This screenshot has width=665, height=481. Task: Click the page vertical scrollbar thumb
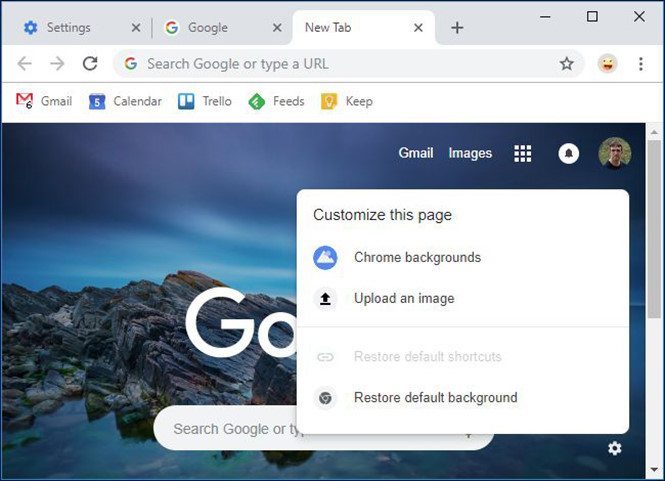[x=654, y=229]
